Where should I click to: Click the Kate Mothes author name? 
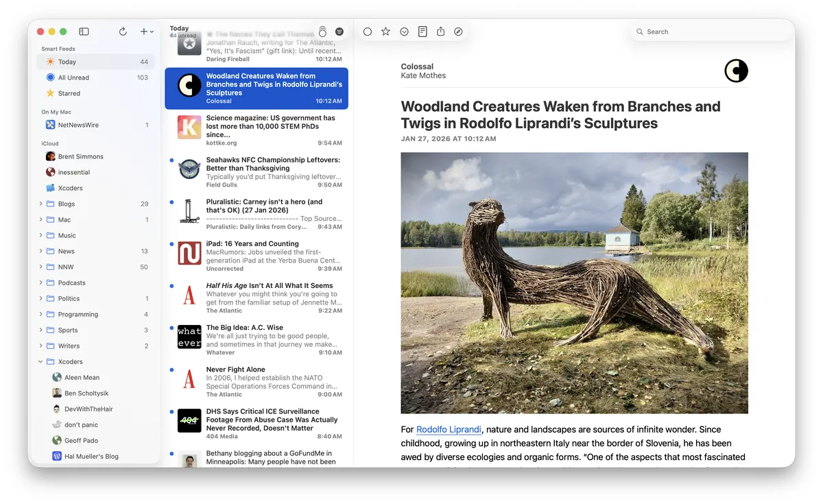[x=423, y=75]
